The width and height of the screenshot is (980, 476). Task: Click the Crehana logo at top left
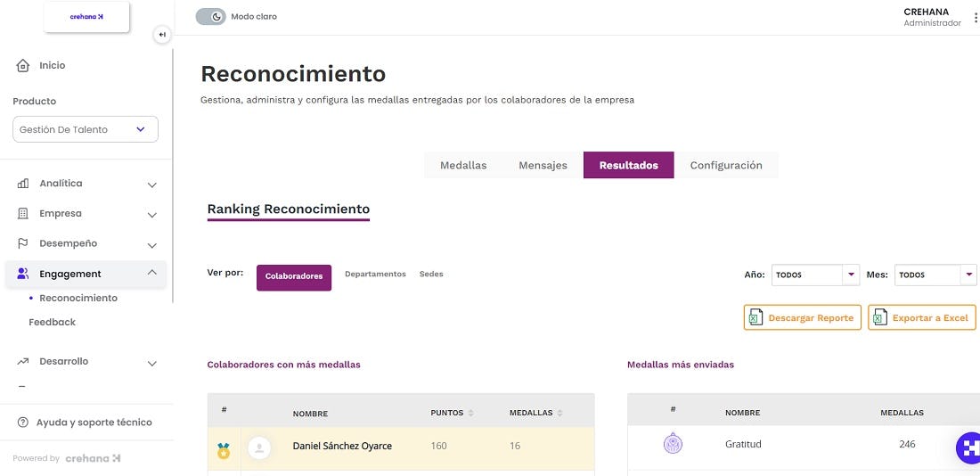coord(86,17)
